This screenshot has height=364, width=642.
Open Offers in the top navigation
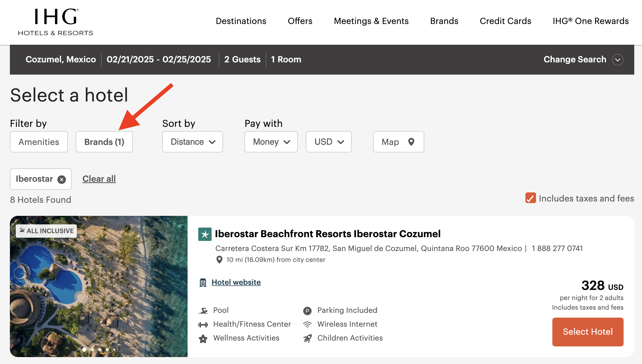tap(300, 21)
